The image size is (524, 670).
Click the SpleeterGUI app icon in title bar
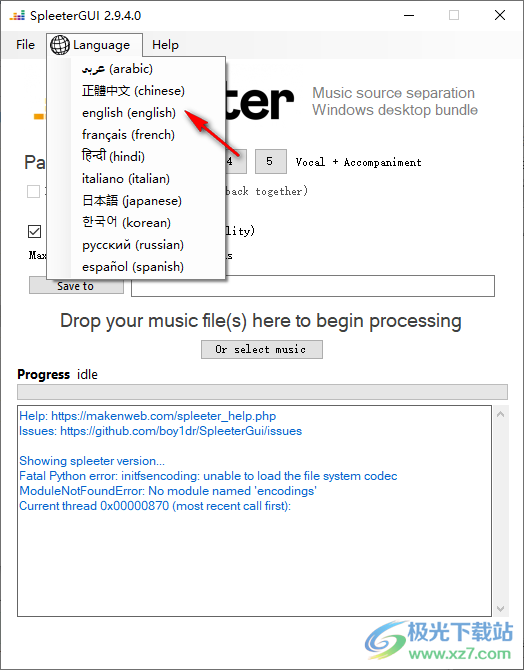[17, 16]
